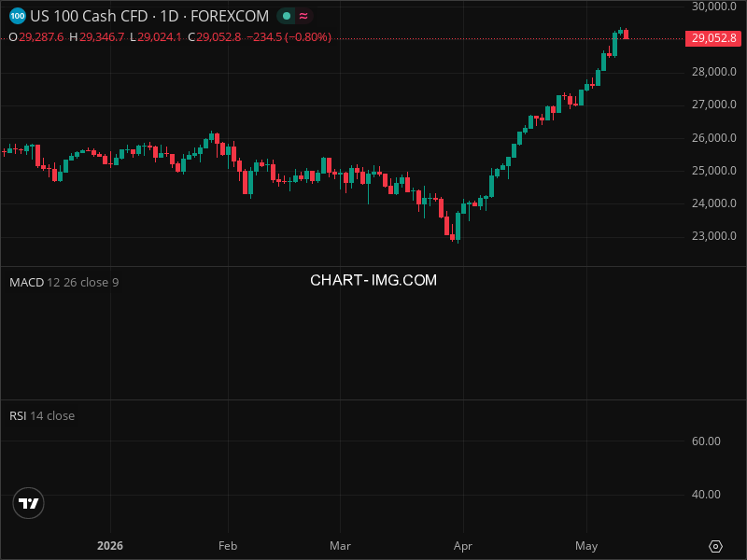The width and height of the screenshot is (747, 560).
Task: Click the 2026 time axis label
Action: (x=110, y=546)
